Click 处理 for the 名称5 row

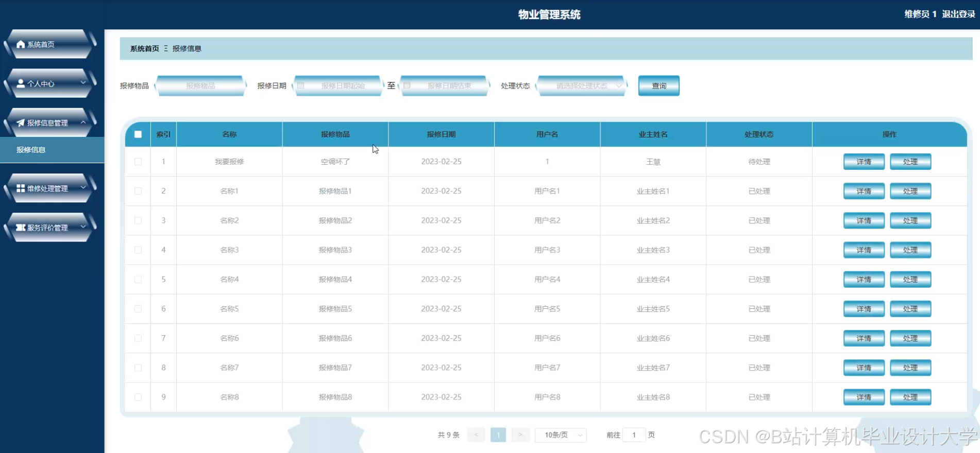tap(910, 309)
